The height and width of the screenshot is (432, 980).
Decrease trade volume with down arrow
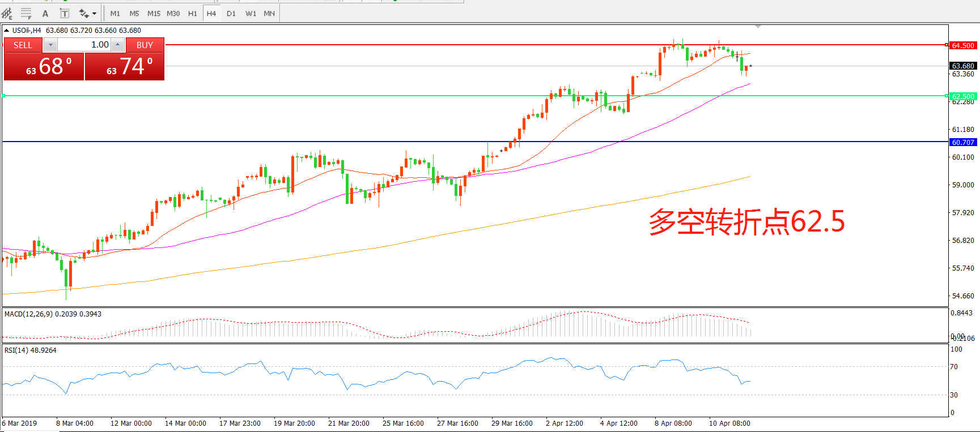click(x=50, y=45)
